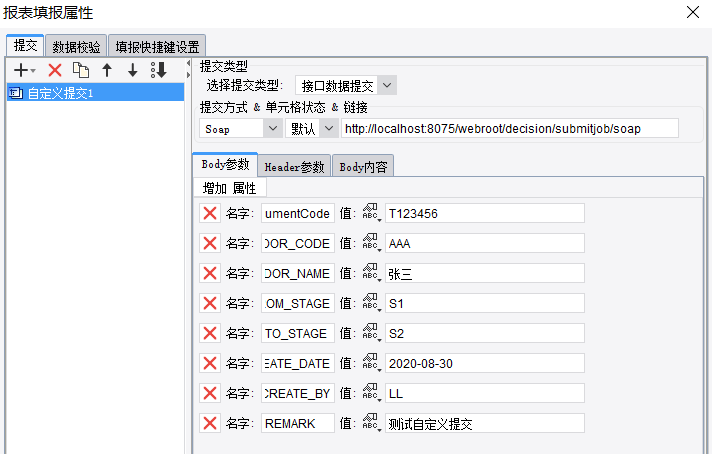
Task: Click the DOR_NAME name field
Action: [x=298, y=273]
